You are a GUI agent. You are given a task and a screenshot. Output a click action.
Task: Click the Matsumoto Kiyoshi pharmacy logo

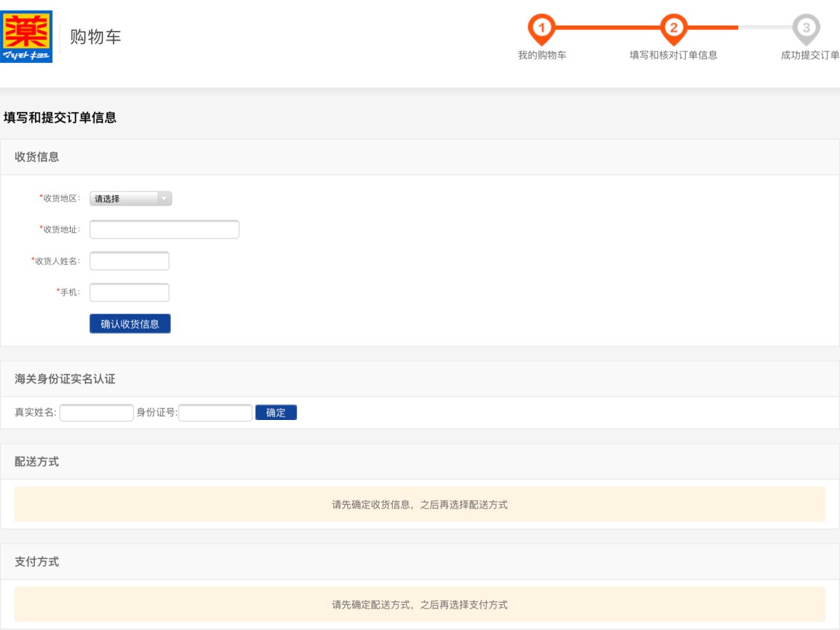tap(27, 36)
